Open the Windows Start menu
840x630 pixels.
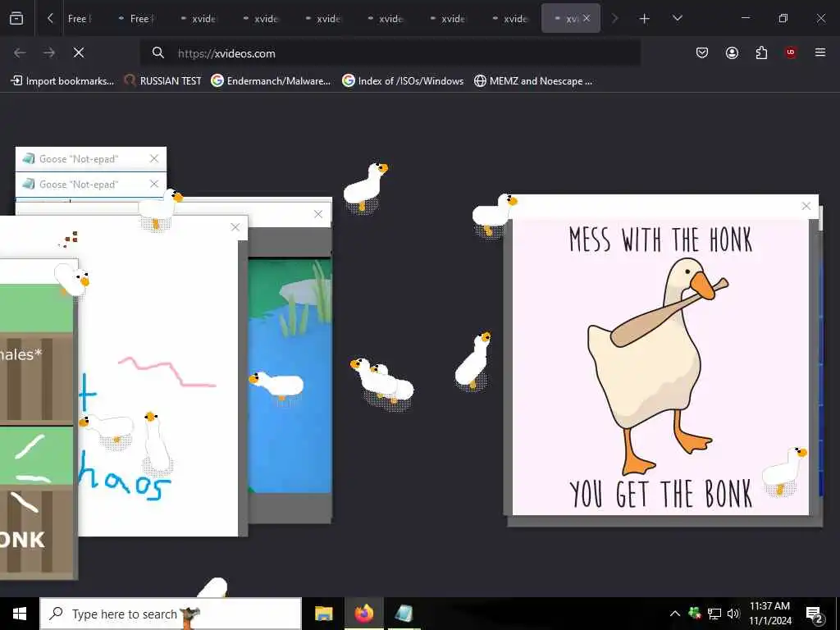pyautogui.click(x=20, y=614)
